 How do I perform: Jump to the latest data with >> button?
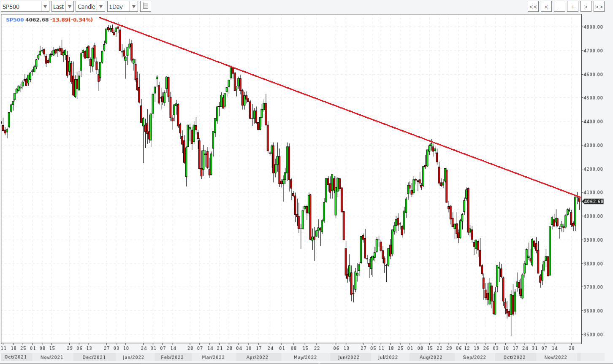[x=599, y=6]
